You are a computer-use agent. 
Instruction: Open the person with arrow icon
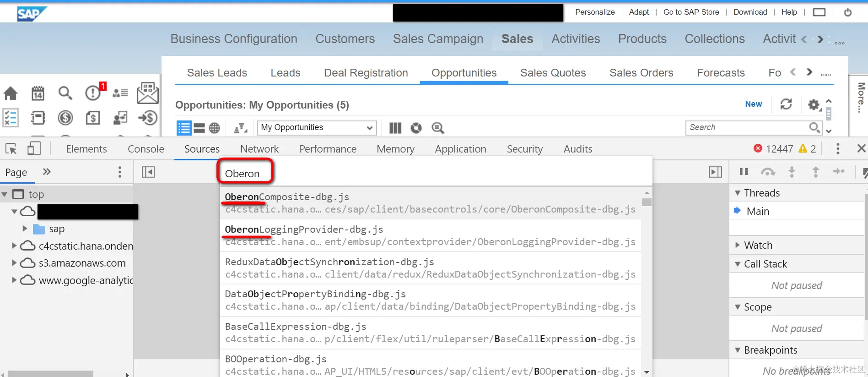[x=120, y=118]
